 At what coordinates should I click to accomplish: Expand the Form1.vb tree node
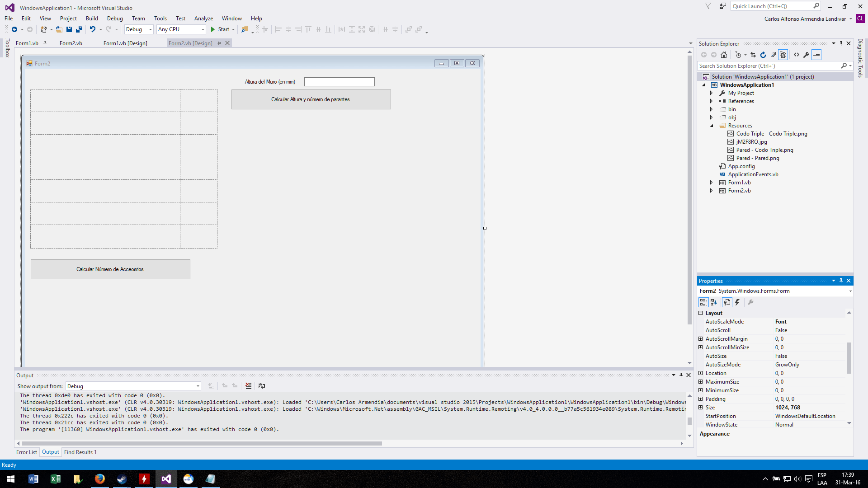click(x=711, y=183)
